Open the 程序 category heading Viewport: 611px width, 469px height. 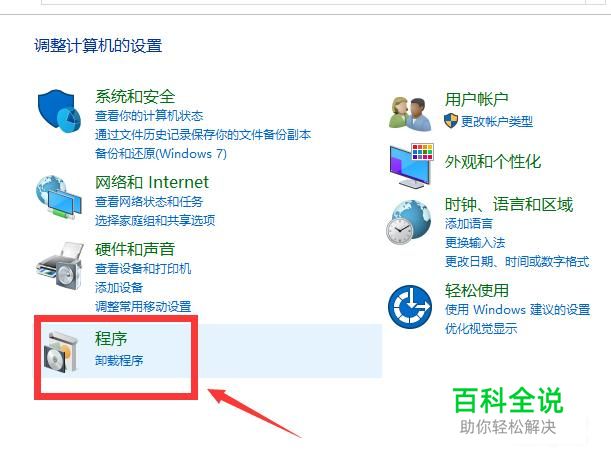[111, 338]
